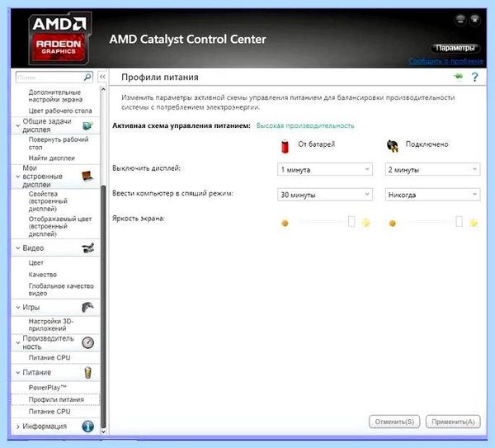The width and height of the screenshot is (495, 448).
Task: Select Повернуть рабочий стол item
Action: click(x=59, y=144)
